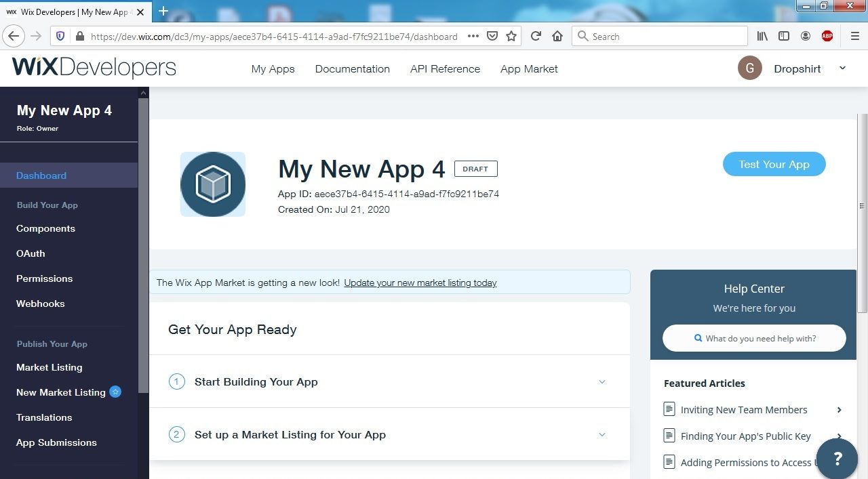Click the Adding Permissions article document icon
The height and width of the screenshot is (479, 868).
click(669, 462)
